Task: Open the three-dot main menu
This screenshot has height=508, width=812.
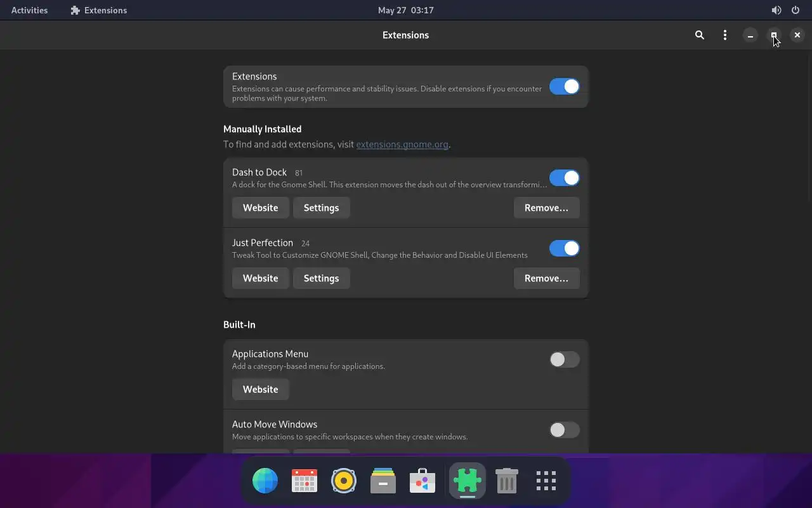Action: click(725, 35)
